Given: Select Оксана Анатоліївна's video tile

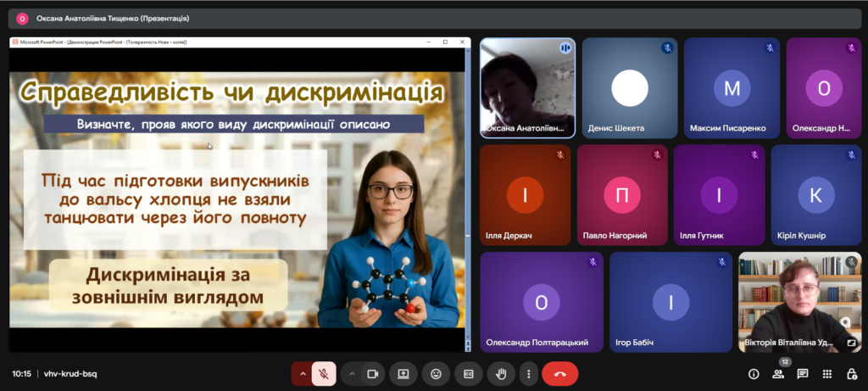Looking at the screenshot, I should click(x=527, y=87).
